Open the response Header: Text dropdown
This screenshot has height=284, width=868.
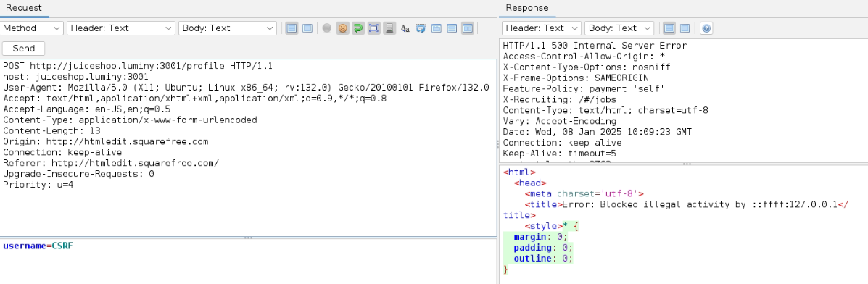pos(542,28)
